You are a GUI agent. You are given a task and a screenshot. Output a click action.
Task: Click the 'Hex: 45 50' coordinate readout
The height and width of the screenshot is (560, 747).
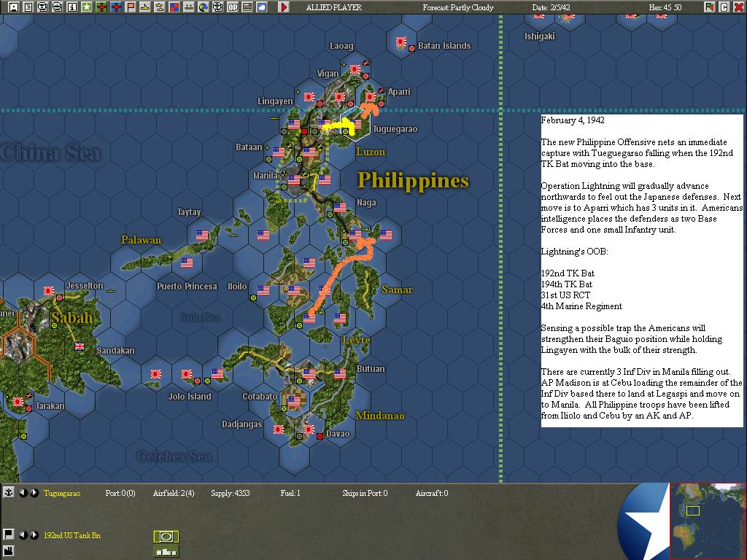665,7
